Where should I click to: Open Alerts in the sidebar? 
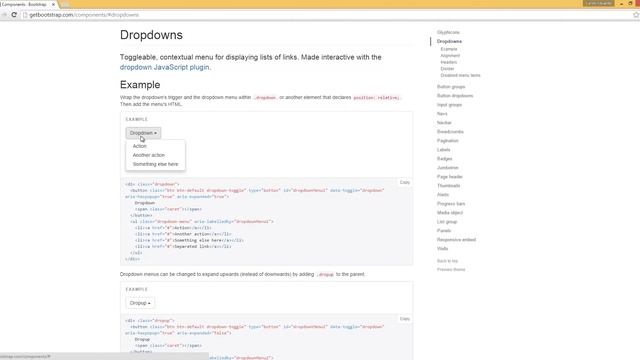tap(443, 195)
